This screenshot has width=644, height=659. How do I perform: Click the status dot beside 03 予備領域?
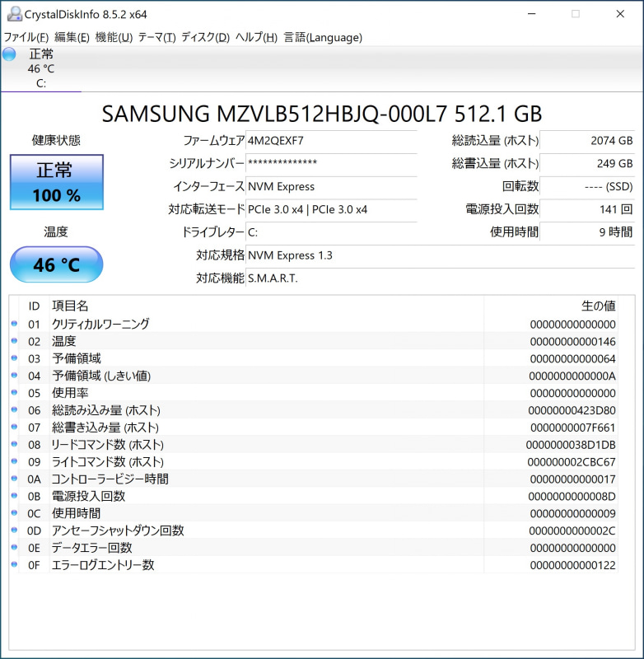tap(14, 358)
